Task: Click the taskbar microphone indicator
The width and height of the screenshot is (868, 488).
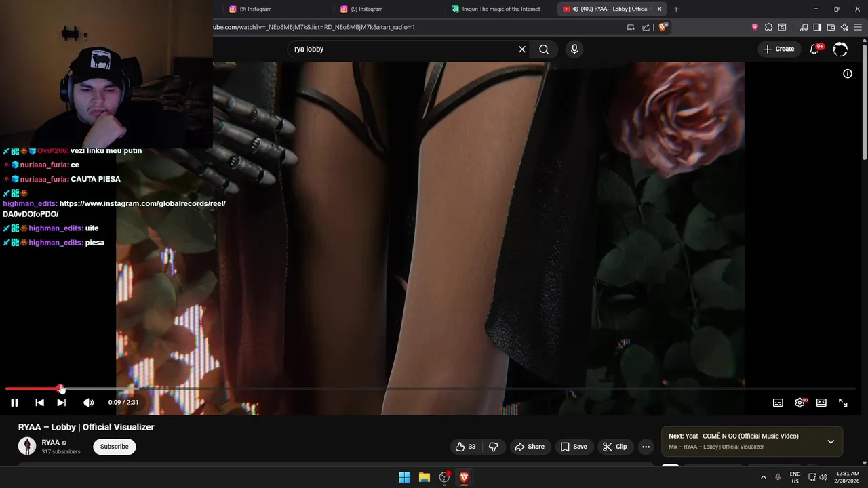Action: coord(778,477)
